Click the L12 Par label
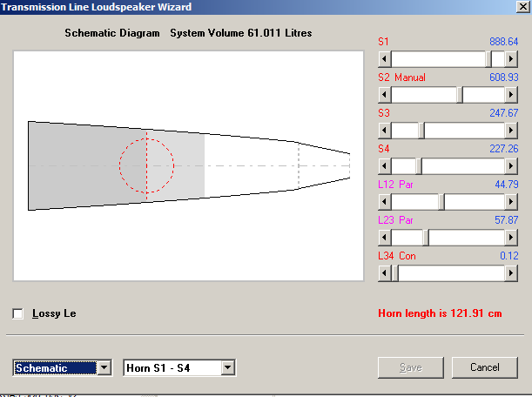Screen dimensions: 532x397 coord(395,185)
